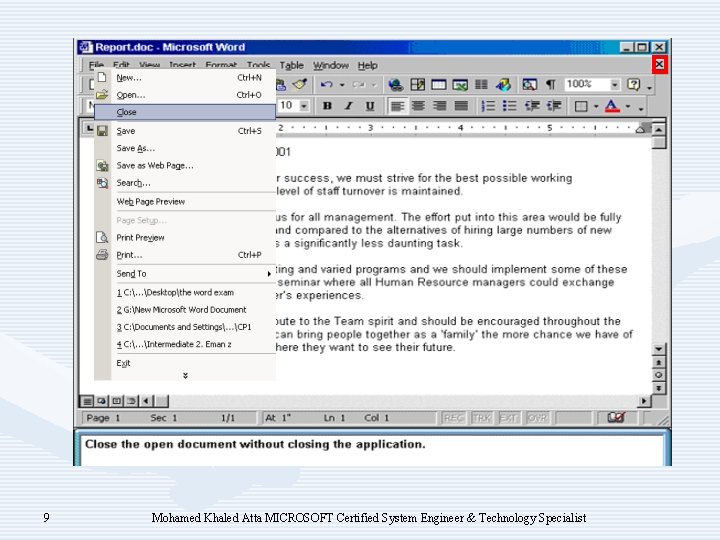This screenshot has width=720, height=540.
Task: Open the 100% zoom dropdown
Action: pyautogui.click(x=614, y=84)
